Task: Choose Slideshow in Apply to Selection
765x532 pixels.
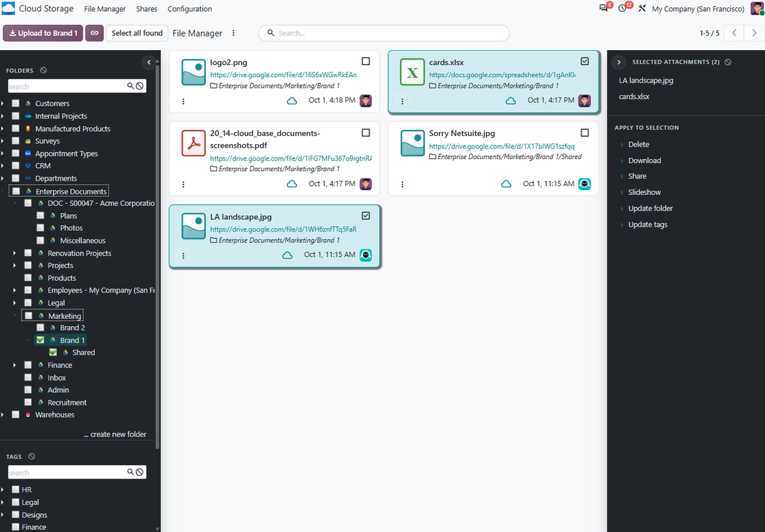Action: click(644, 192)
